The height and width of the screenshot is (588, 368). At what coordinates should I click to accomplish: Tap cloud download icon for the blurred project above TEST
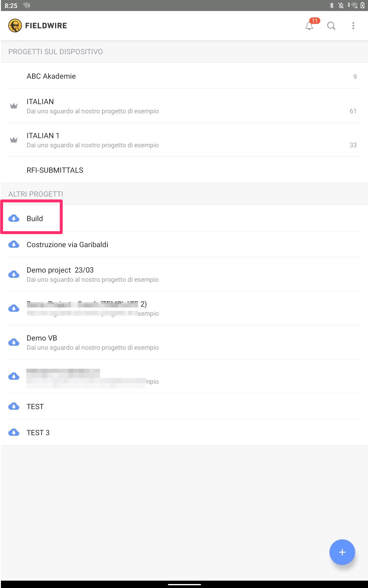coord(14,376)
